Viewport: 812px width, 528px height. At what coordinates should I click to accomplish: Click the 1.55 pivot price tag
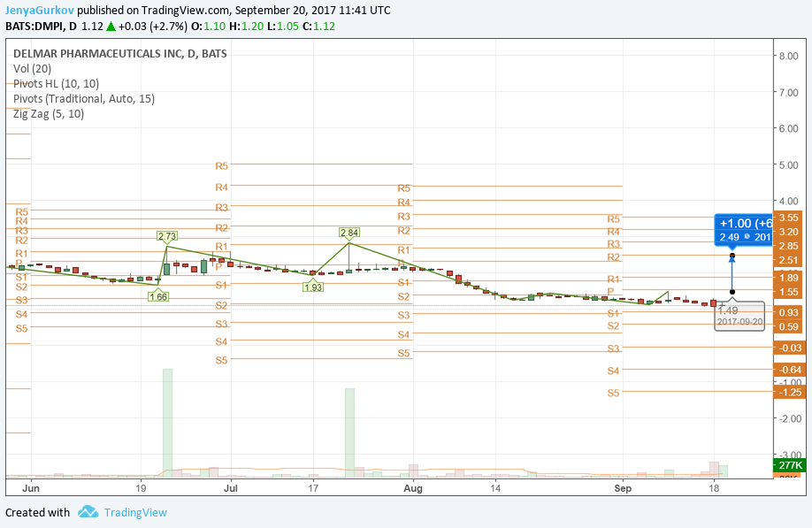pyautogui.click(x=787, y=293)
